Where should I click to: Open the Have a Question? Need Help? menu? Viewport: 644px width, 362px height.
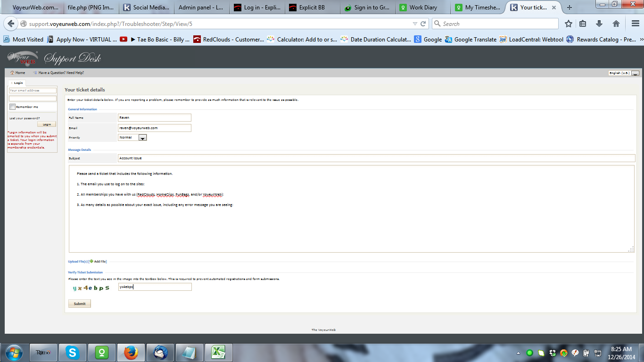pyautogui.click(x=60, y=73)
